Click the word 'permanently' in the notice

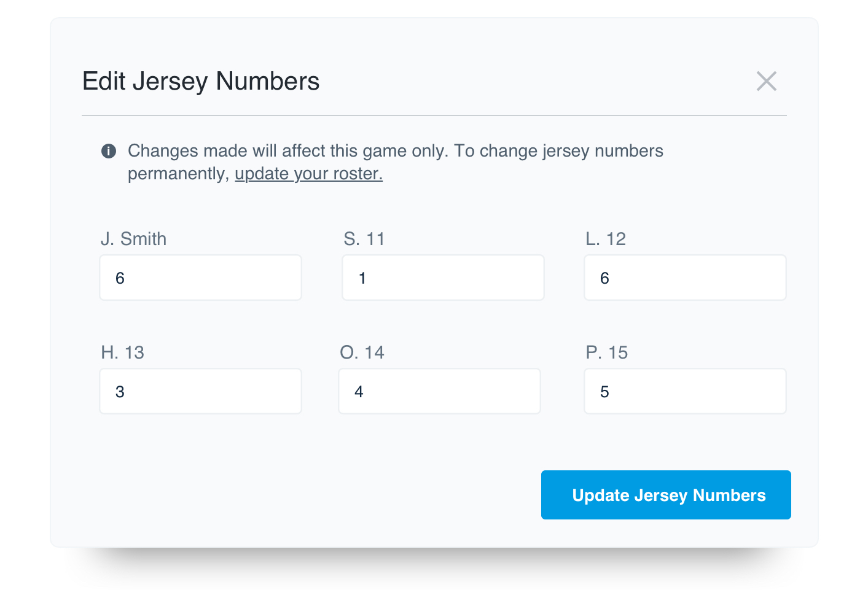pos(178,174)
